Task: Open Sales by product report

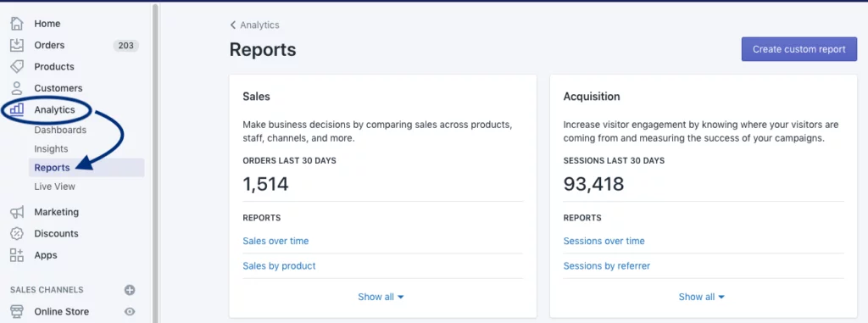Action: tap(279, 266)
